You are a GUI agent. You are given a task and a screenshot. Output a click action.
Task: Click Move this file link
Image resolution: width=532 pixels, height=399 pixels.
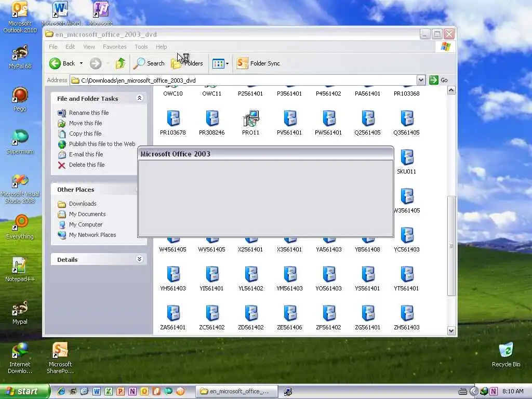pos(86,123)
